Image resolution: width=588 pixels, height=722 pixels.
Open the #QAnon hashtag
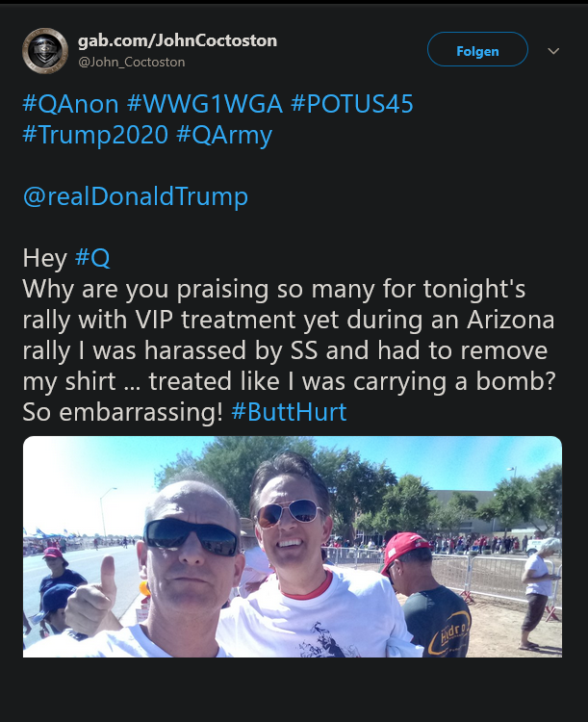click(x=70, y=104)
